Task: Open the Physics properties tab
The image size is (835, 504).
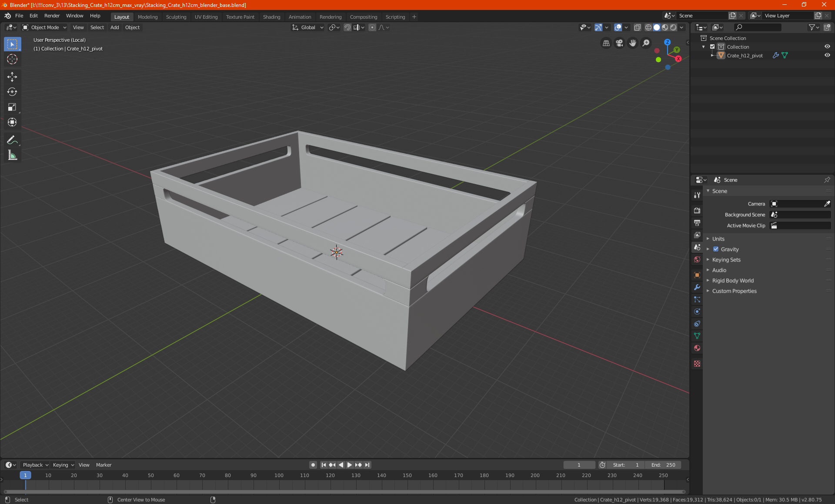Action: [697, 312]
